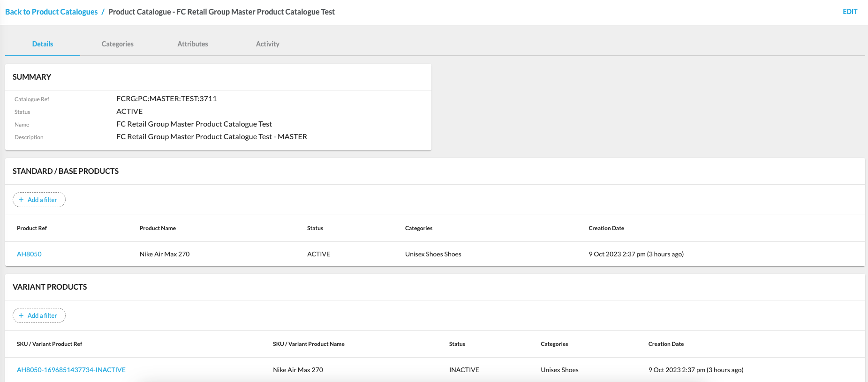Click Categories header in Standard products table
This screenshot has height=382, width=868.
point(419,228)
